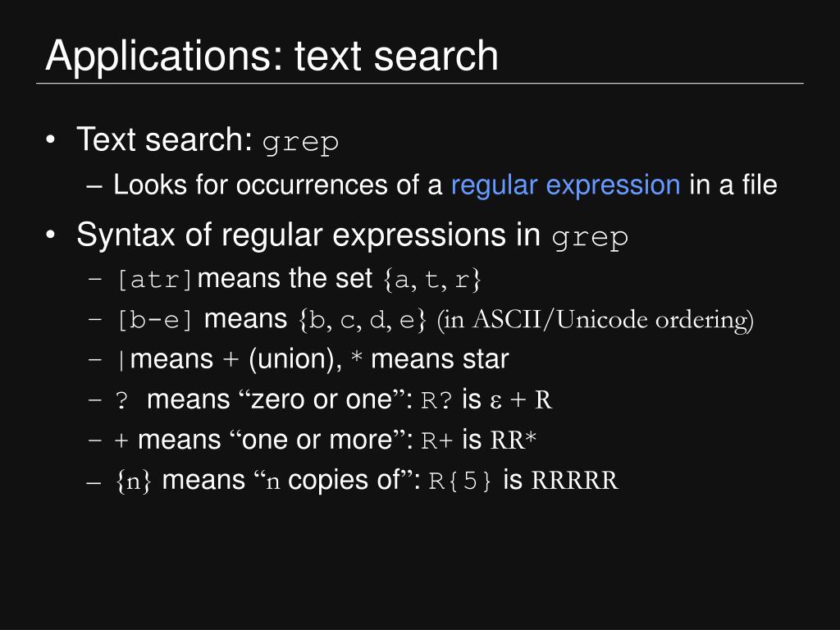Click the quoted phrase 'one or more'
Screen dimensions: 840x630
point(317,441)
